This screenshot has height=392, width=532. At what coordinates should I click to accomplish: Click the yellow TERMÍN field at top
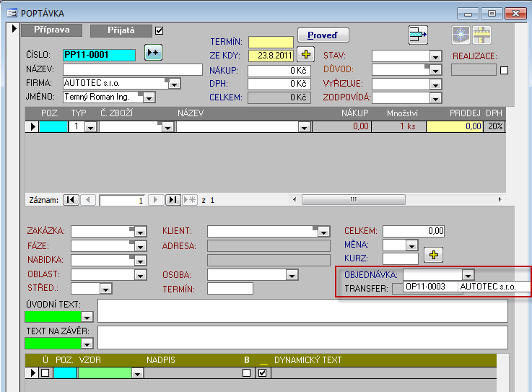click(x=271, y=42)
